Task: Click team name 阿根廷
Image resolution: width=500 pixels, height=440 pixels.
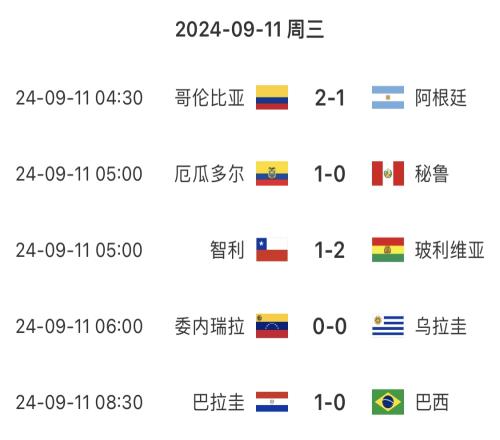Action: point(441,98)
